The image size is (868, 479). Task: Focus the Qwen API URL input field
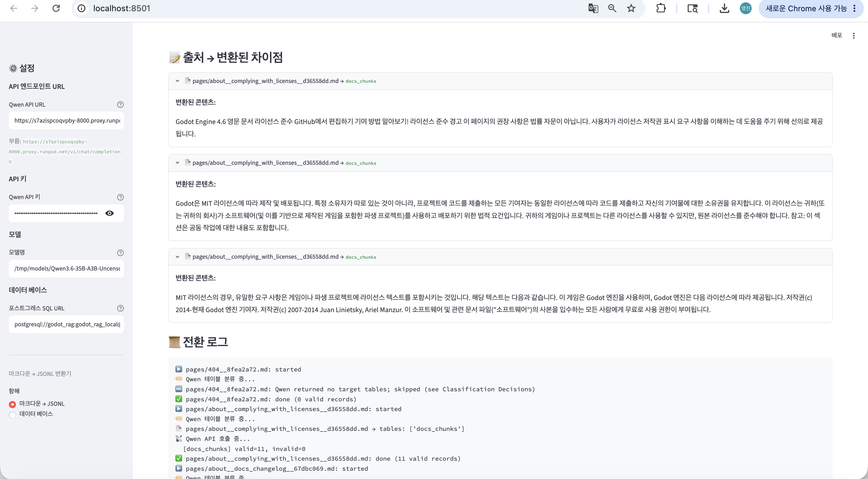66,121
